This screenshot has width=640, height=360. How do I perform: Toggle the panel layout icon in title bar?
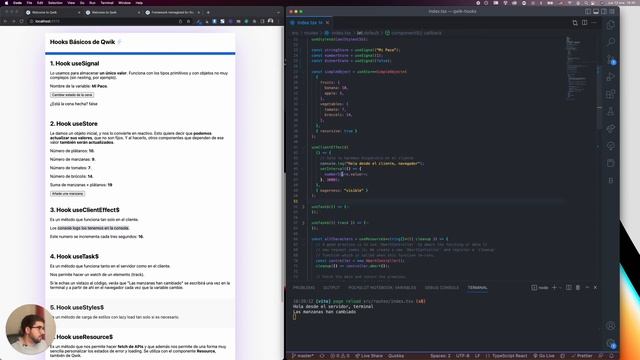(x=596, y=11)
